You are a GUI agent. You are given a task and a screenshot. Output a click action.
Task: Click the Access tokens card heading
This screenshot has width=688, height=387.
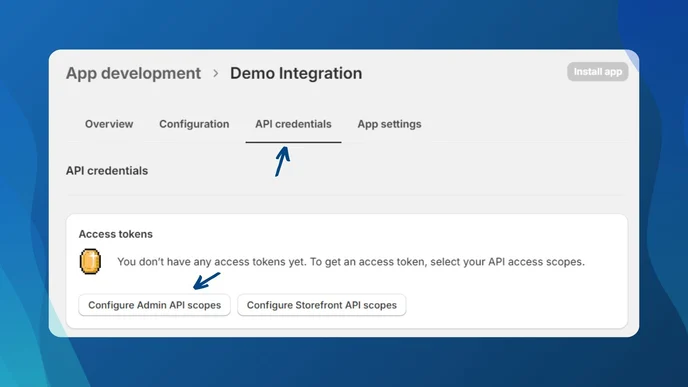point(115,234)
